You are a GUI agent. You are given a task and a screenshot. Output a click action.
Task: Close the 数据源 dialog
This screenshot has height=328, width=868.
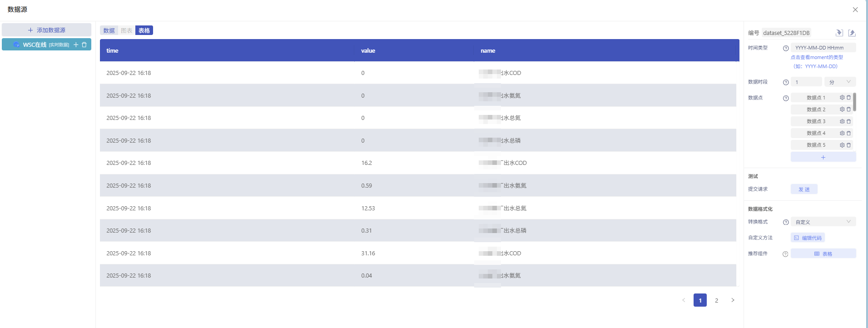[x=855, y=10]
